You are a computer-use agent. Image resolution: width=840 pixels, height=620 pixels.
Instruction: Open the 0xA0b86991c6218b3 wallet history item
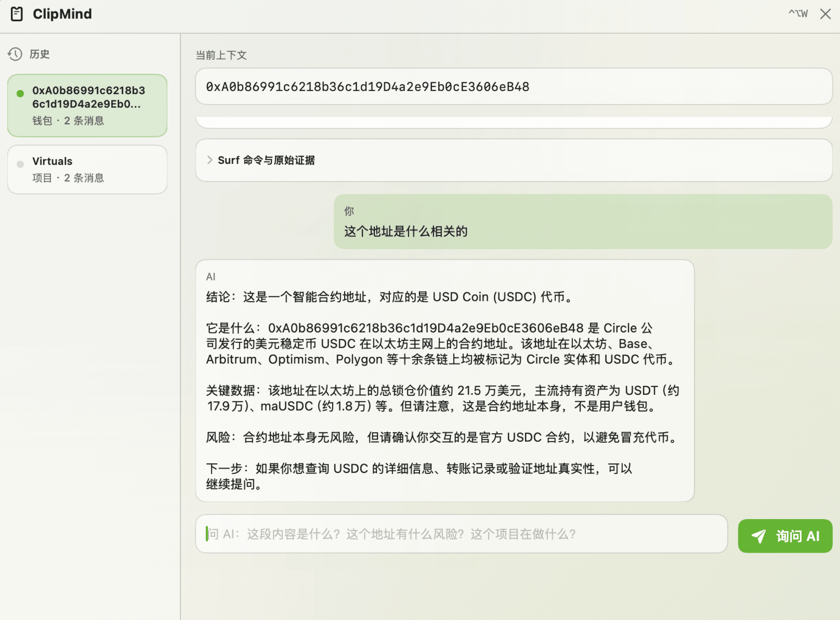pos(87,105)
